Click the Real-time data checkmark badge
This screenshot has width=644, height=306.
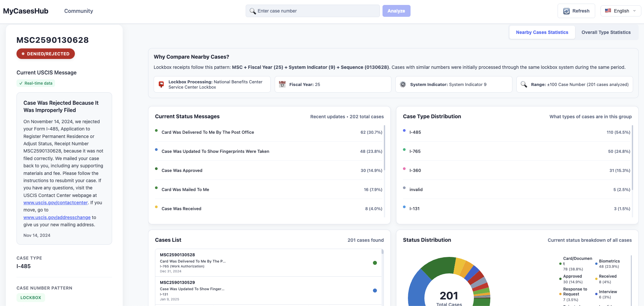point(36,83)
